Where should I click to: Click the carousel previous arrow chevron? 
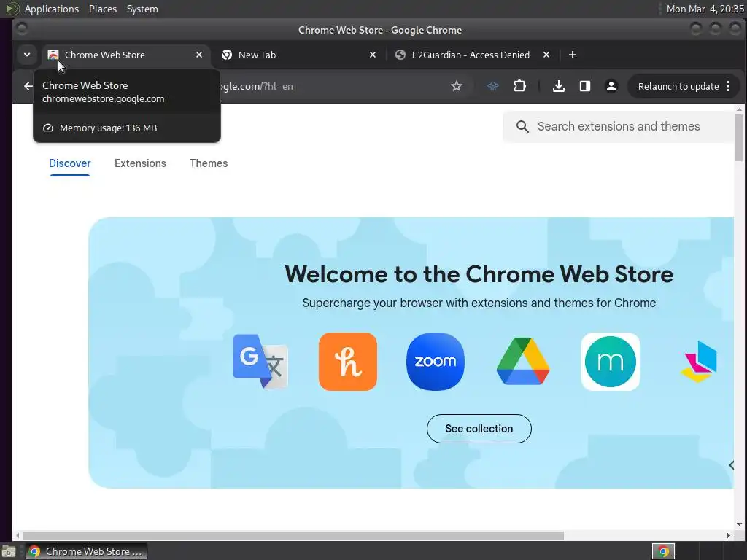pos(731,465)
